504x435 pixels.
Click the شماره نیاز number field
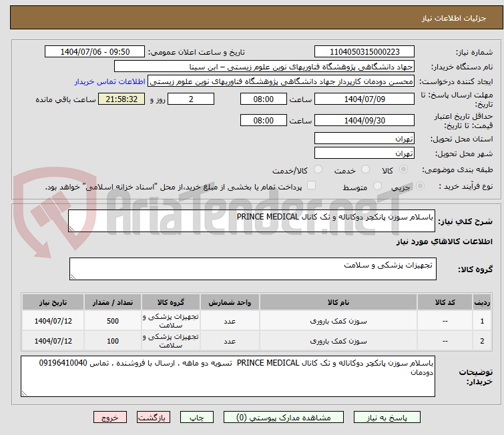tap(364, 52)
